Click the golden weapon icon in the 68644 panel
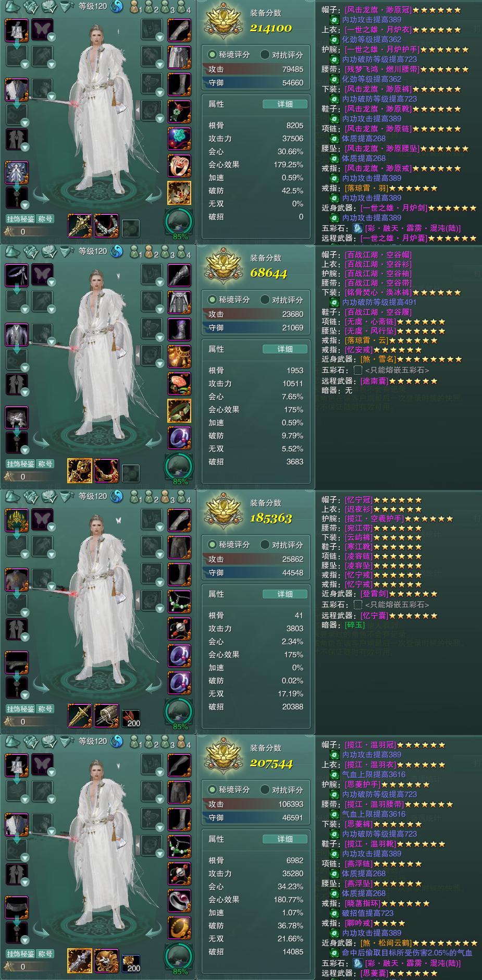Image resolution: width=482 pixels, height=980 pixels. tap(79, 470)
